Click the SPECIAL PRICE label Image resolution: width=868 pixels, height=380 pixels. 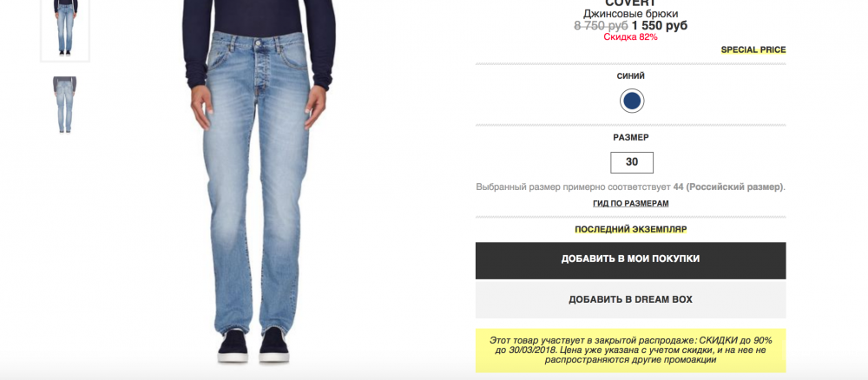click(x=753, y=49)
